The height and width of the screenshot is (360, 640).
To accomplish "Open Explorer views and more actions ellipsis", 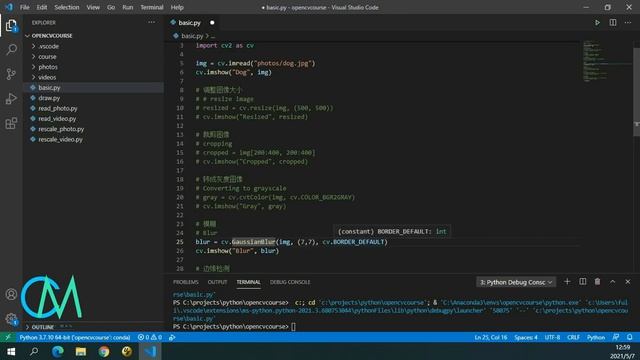I will tap(152, 22).
